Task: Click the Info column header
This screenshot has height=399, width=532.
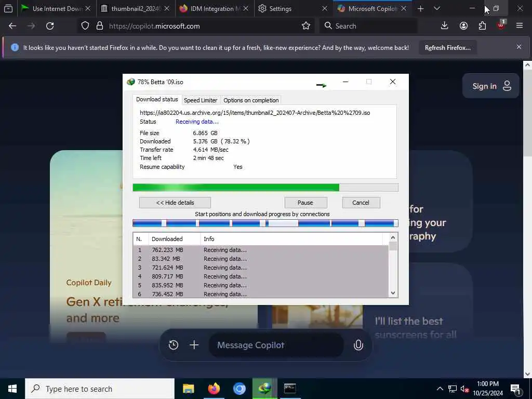Action: pos(291,239)
